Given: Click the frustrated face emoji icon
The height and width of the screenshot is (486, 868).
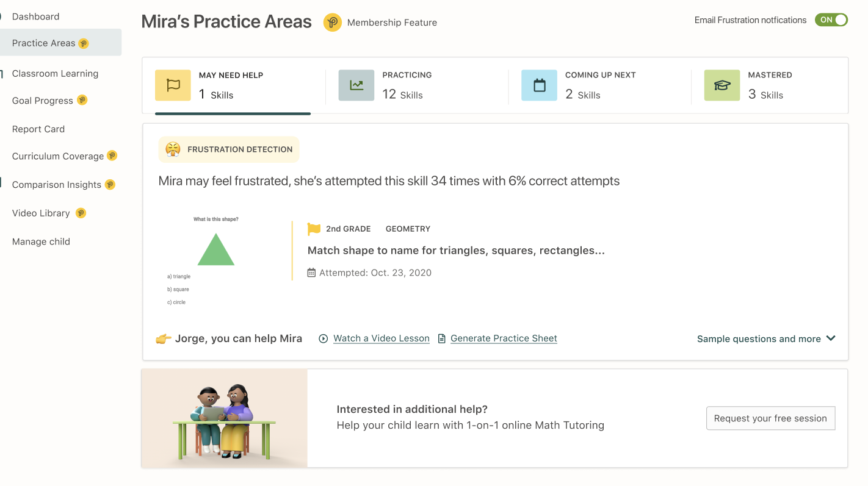Looking at the screenshot, I should [x=173, y=149].
